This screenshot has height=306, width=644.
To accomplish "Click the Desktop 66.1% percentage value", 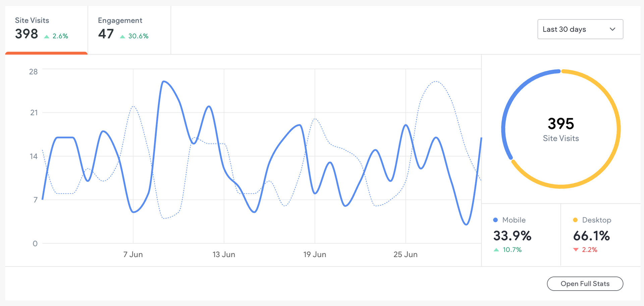I will point(591,236).
